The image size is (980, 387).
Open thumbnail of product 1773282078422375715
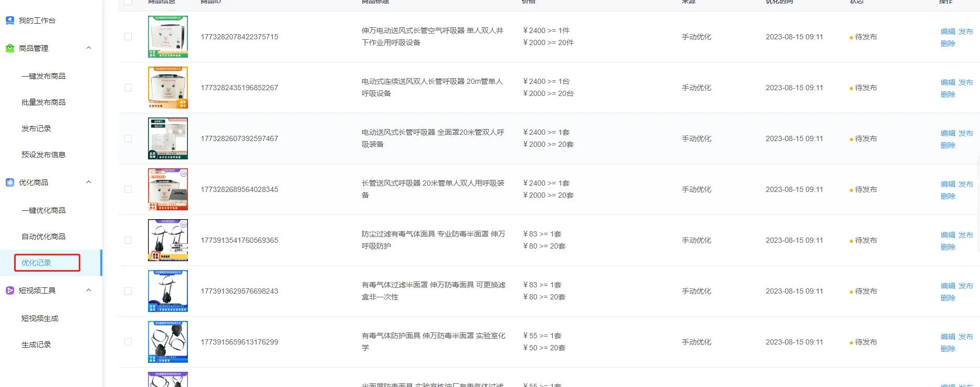click(168, 37)
